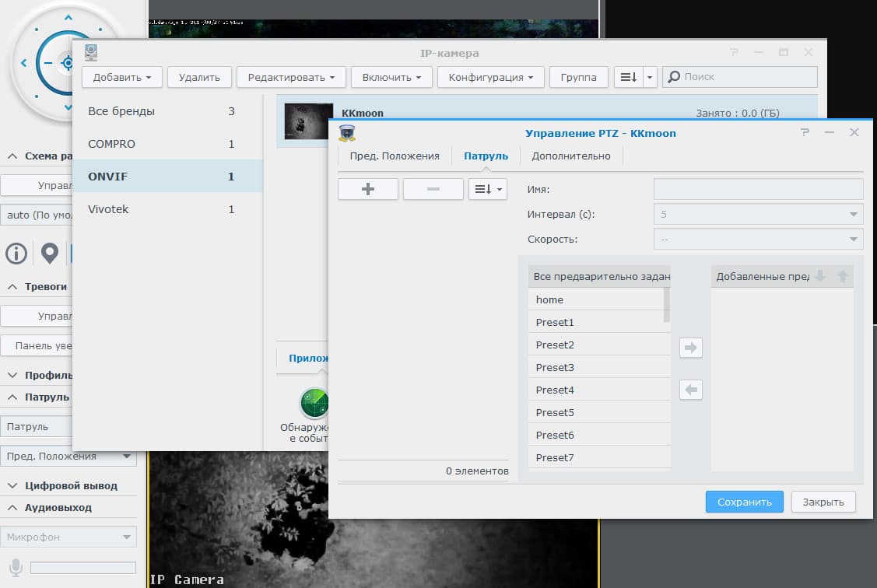Open the patrol list sort dropdown
The height and width of the screenshot is (588, 877).
[488, 189]
